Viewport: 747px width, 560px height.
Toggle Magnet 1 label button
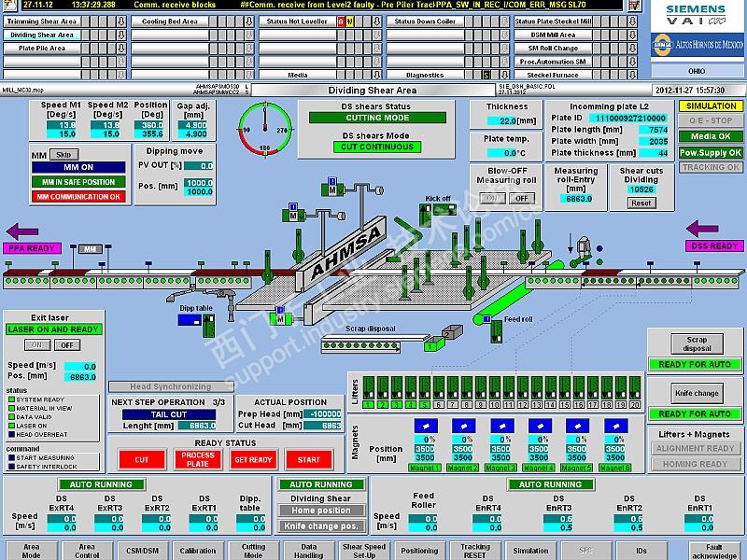[425, 469]
